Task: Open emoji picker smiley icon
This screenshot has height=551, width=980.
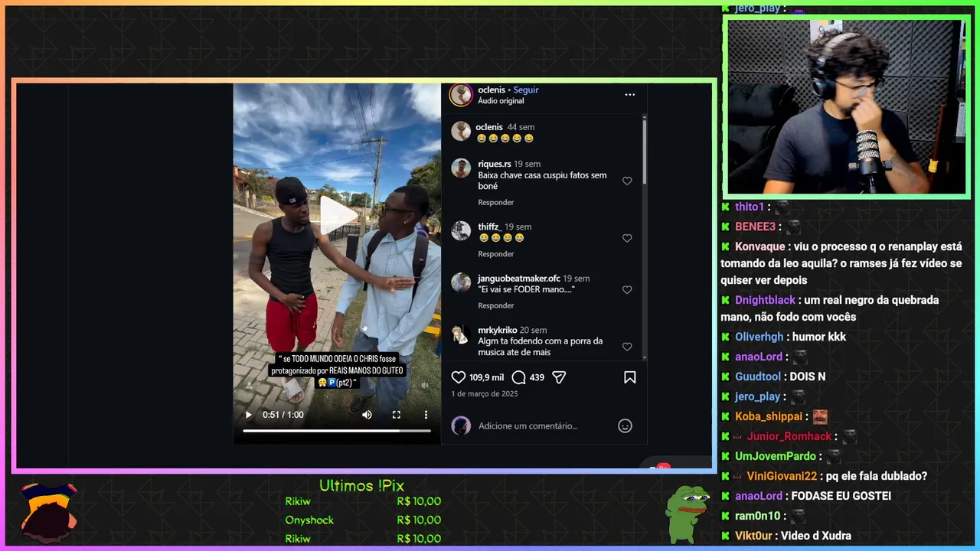Action: (x=626, y=426)
